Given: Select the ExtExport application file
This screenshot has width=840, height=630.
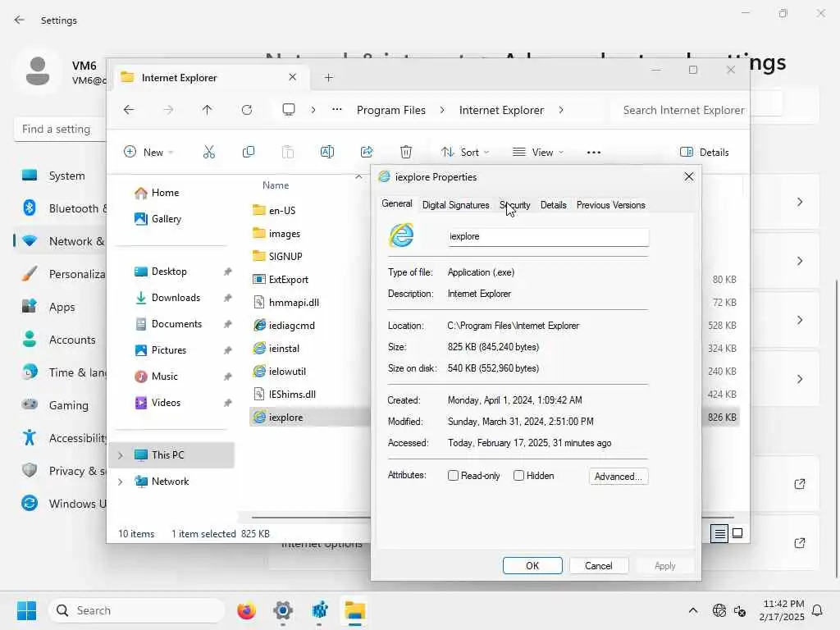Looking at the screenshot, I should point(288,279).
